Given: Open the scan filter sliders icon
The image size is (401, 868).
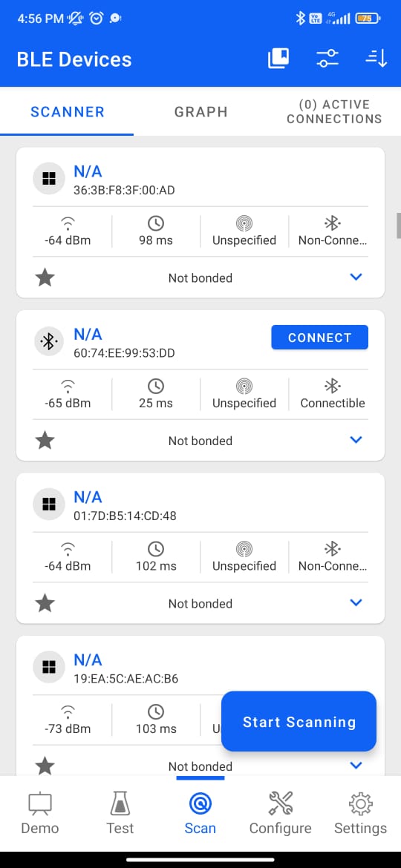Looking at the screenshot, I should pyautogui.click(x=327, y=58).
